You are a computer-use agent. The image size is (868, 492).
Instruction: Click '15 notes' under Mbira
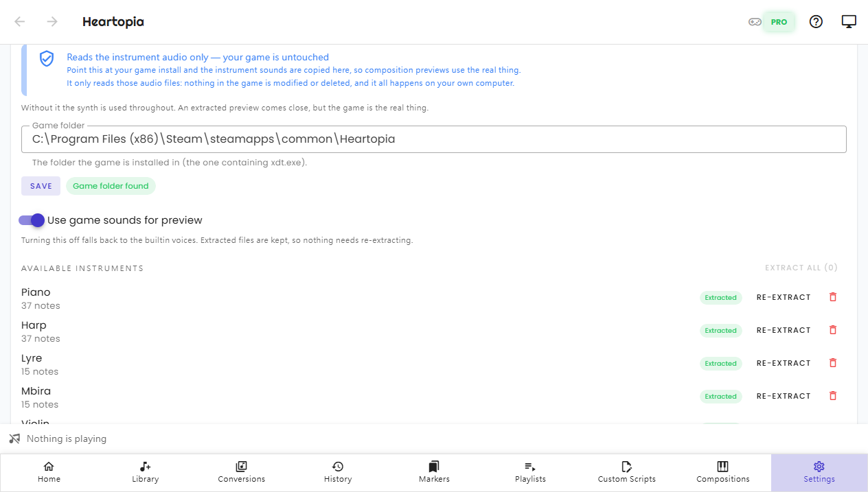pos(40,405)
